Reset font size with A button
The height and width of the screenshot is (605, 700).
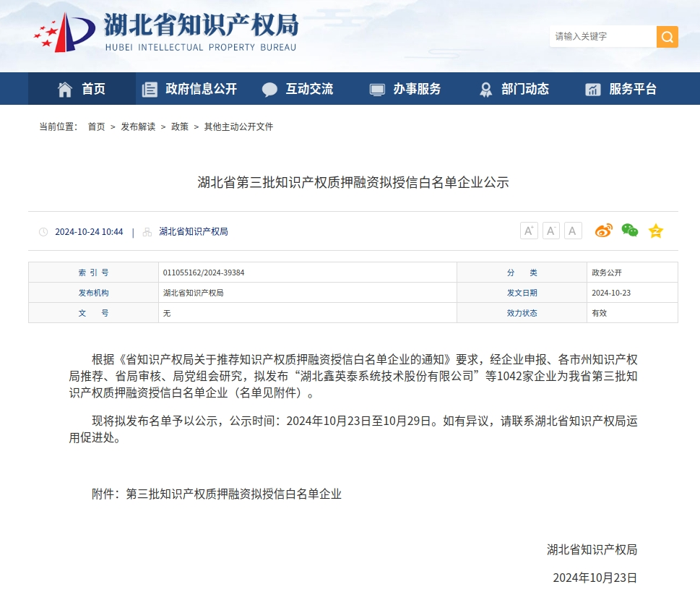(572, 230)
